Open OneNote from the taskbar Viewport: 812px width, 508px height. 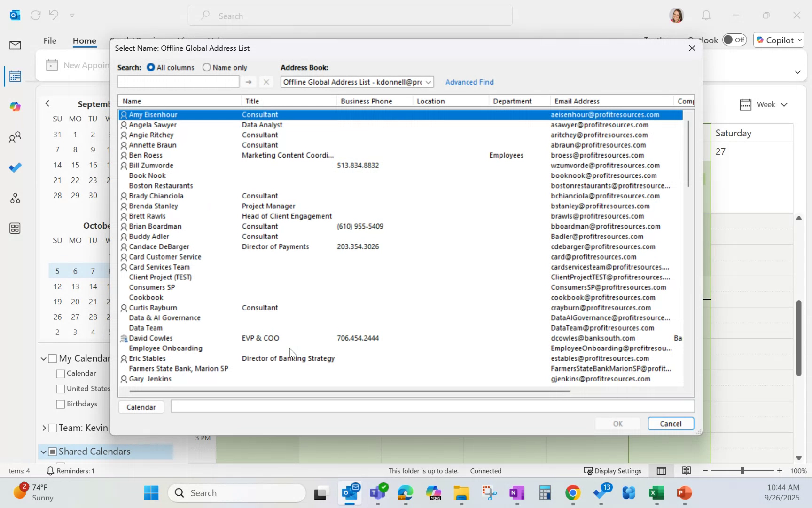(516, 493)
